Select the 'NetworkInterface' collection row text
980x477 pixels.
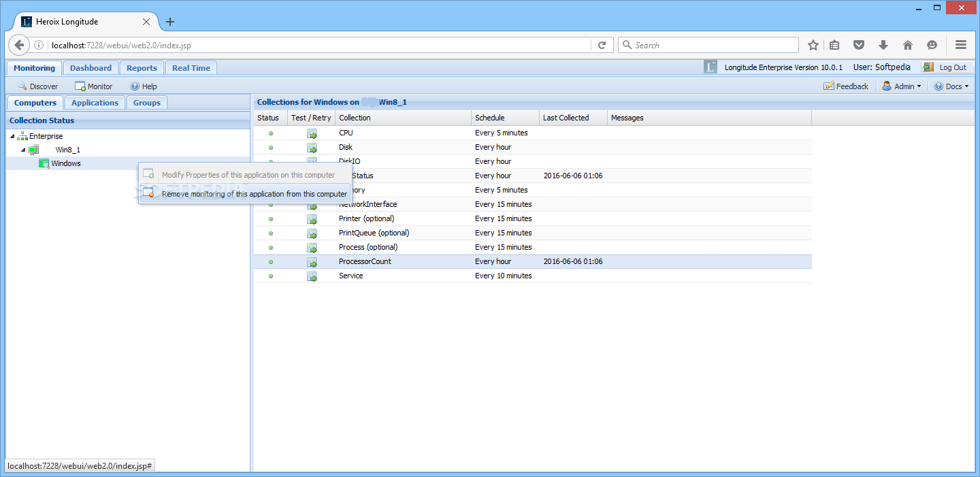(x=367, y=205)
